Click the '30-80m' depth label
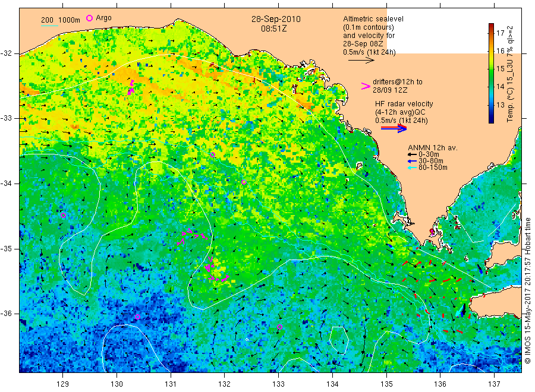The height and width of the screenshot is (392, 535). click(x=431, y=161)
